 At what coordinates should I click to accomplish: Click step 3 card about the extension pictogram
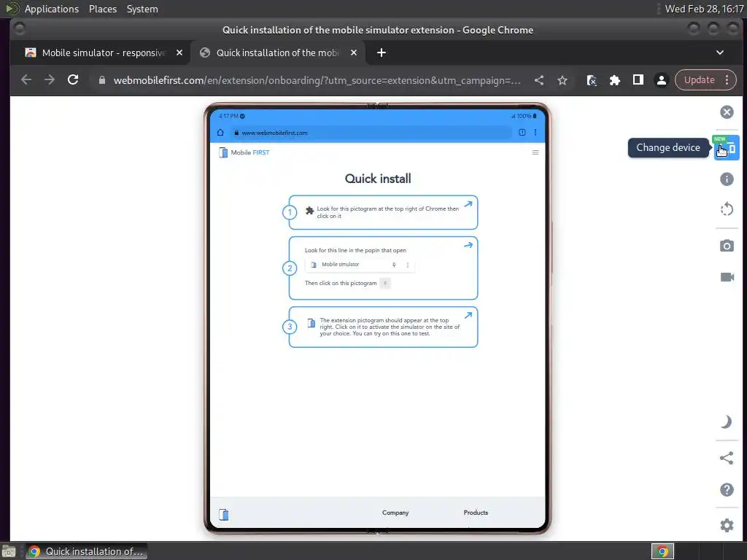(x=383, y=327)
